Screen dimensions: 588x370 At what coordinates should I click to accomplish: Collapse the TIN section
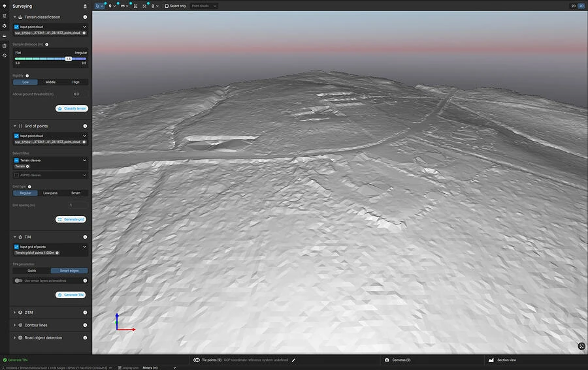(x=14, y=237)
